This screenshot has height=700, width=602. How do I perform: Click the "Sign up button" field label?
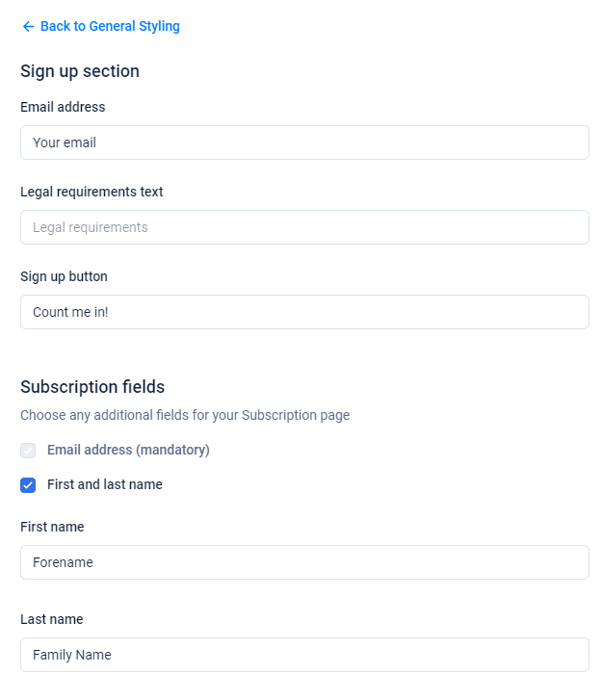64,276
